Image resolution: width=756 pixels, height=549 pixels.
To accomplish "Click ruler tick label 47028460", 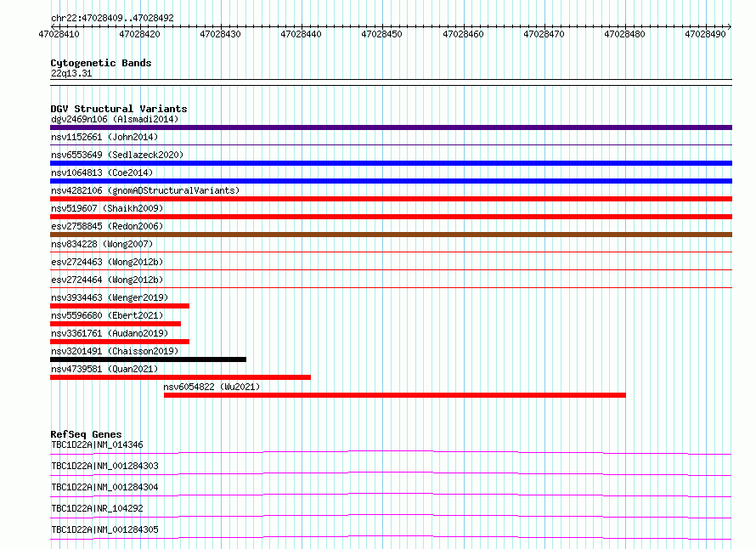I will coord(463,34).
